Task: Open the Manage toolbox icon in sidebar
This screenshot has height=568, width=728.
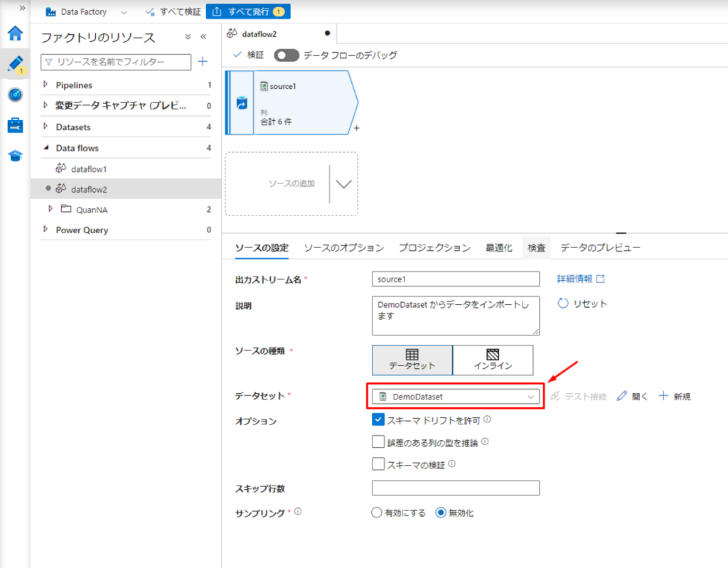Action: 15,125
